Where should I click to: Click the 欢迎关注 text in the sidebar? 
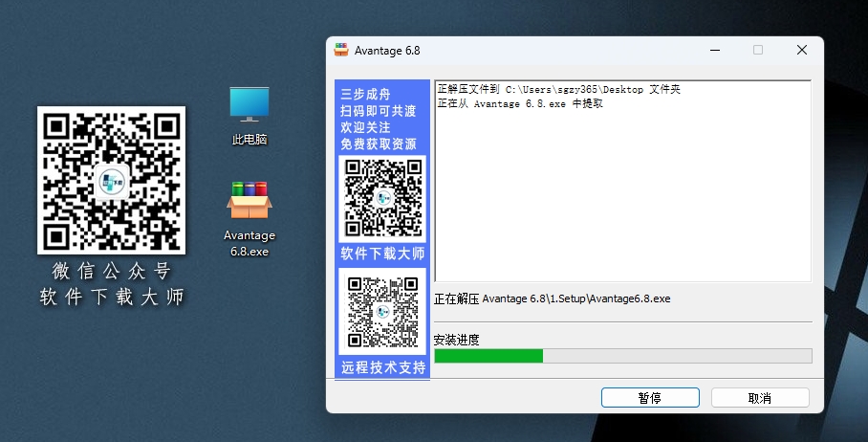pyautogui.click(x=365, y=127)
